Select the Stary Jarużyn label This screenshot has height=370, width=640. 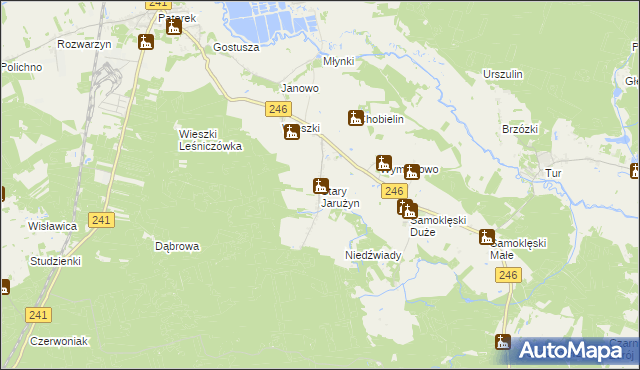[x=340, y=197]
